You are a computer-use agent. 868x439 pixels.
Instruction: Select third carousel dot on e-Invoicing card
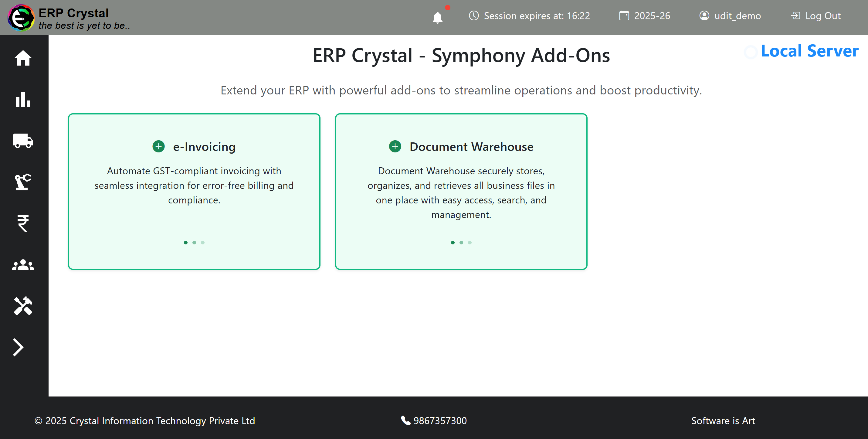click(x=202, y=243)
